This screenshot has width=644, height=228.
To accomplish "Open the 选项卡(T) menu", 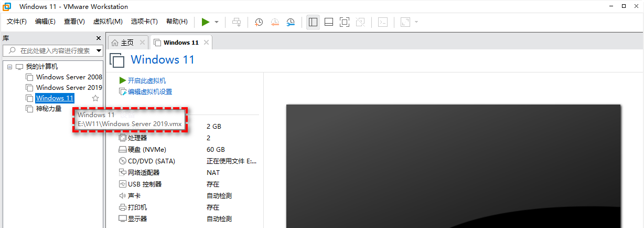I will pyautogui.click(x=144, y=22).
